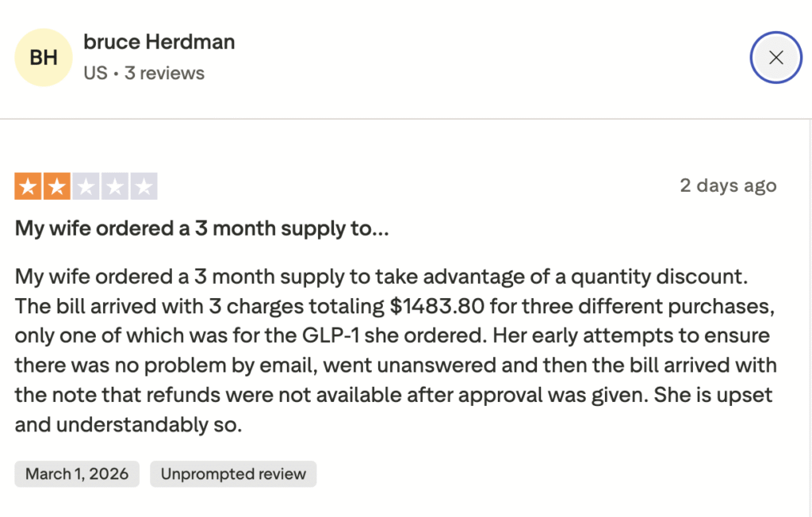This screenshot has height=517, width=812.
Task: Click the "March 1, 2026" date badge
Action: tap(77, 474)
